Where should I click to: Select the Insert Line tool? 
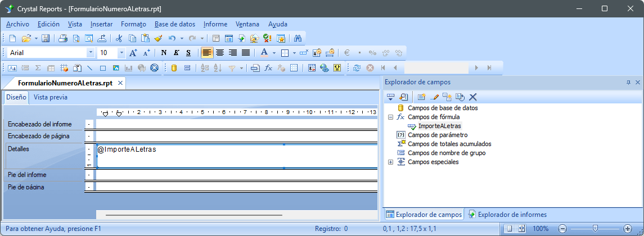tap(89, 68)
